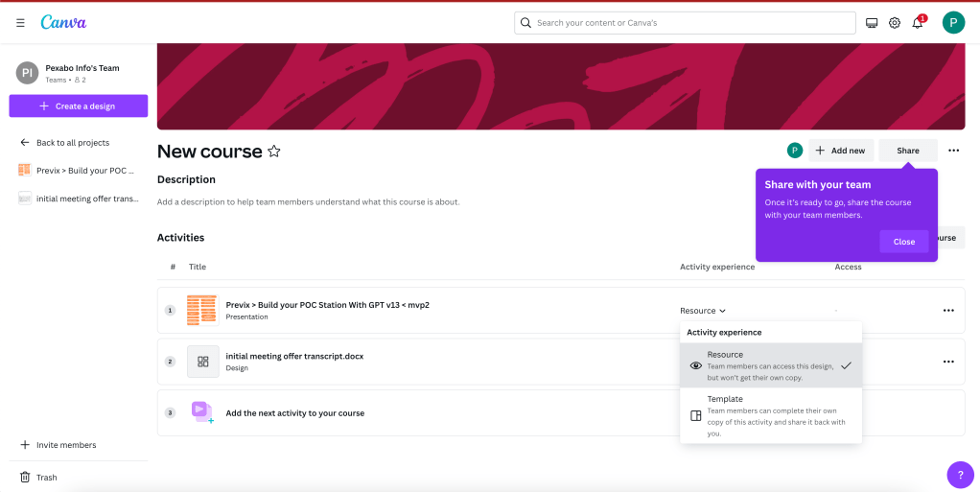Expand the Resource activity experience dropdown
The image size is (980, 492).
703,311
